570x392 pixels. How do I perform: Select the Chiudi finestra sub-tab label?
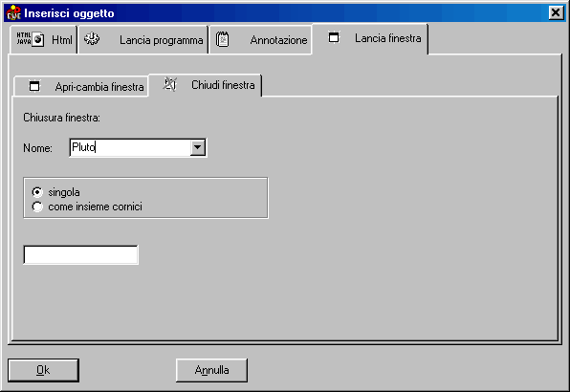tap(223, 85)
